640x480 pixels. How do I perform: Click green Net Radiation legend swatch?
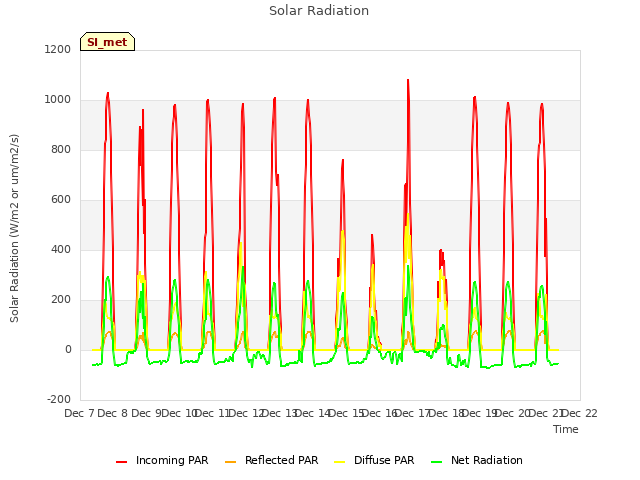[x=437, y=462]
